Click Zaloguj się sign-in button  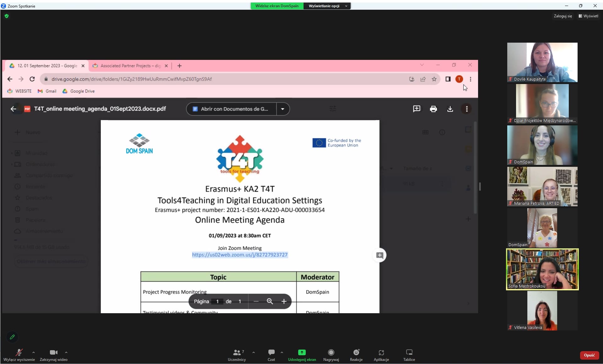tap(563, 16)
